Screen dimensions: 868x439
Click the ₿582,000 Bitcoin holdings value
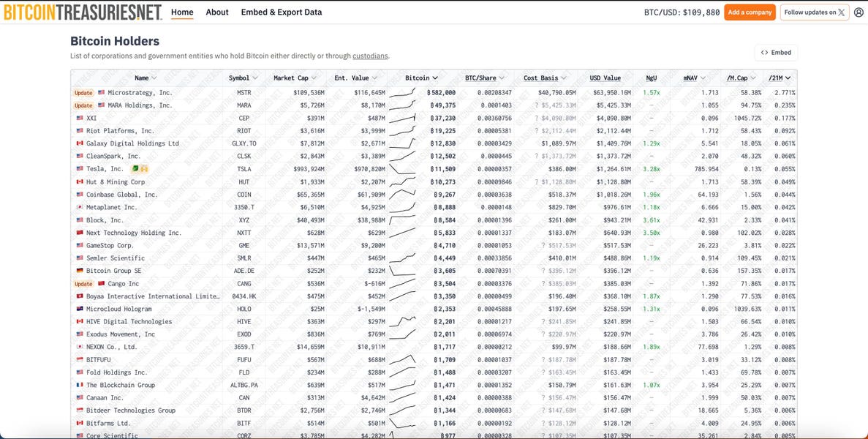441,92
